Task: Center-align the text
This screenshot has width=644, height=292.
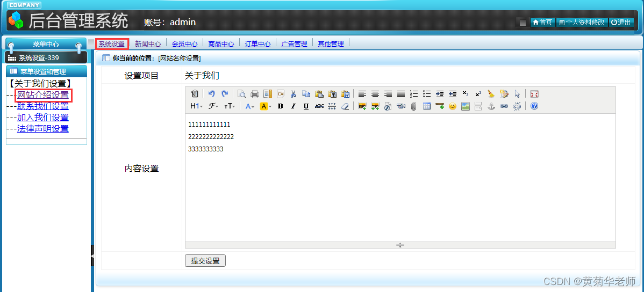Action: point(375,94)
